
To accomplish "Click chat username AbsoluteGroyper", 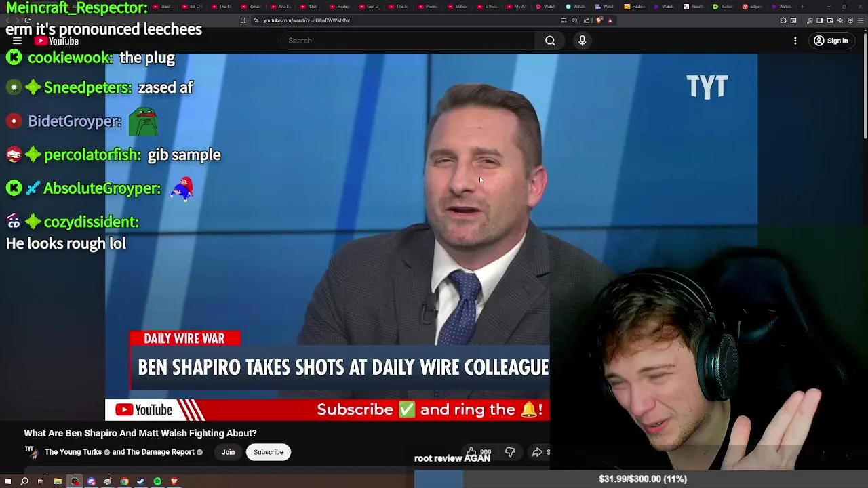I will point(102,188).
